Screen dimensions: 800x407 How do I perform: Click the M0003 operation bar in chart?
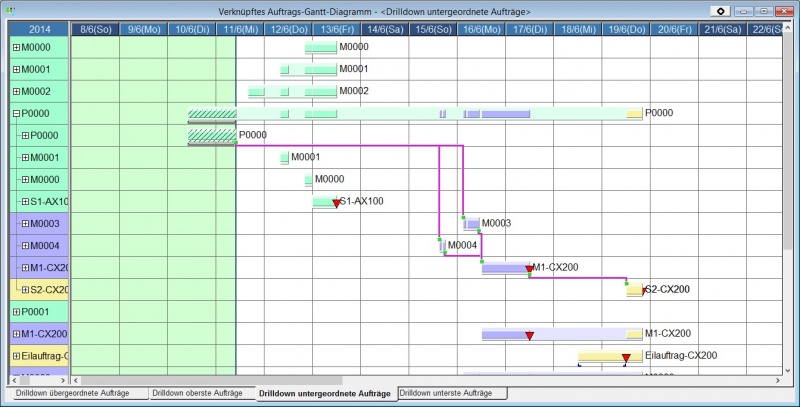pyautogui.click(x=471, y=224)
